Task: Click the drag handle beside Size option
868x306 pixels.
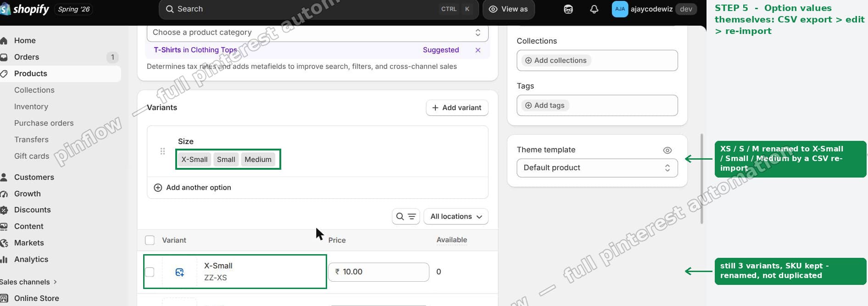Action: (x=162, y=151)
